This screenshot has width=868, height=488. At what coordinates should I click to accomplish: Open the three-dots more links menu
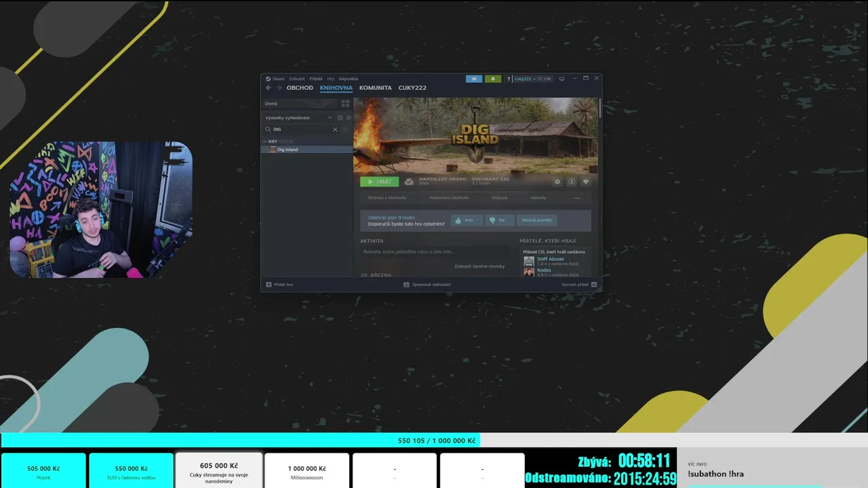577,198
